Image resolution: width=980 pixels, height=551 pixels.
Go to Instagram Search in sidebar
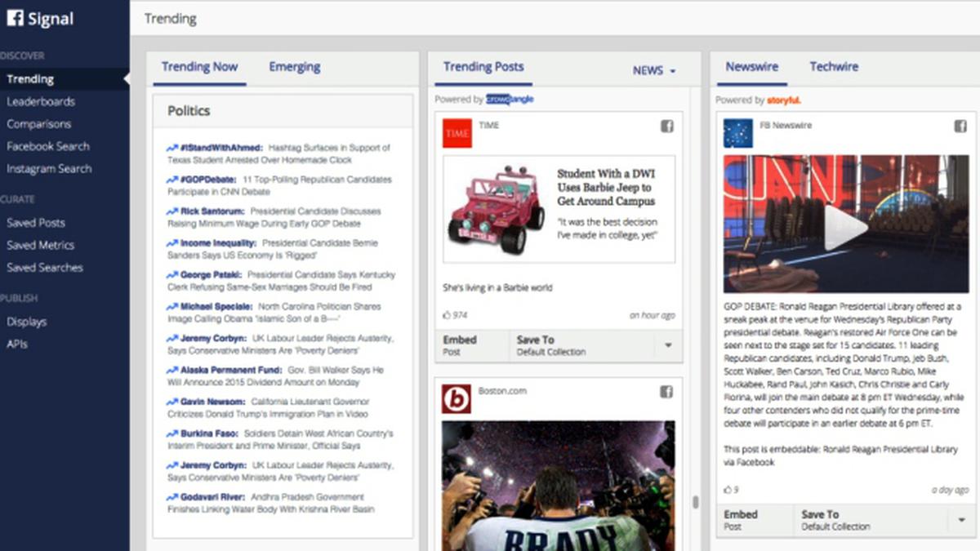49,169
